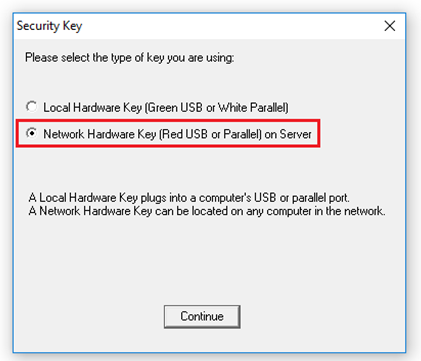Image resolution: width=421 pixels, height=361 pixels.
Task: Click the 'A Network Hardware Key can be located' line
Action: [x=207, y=211]
